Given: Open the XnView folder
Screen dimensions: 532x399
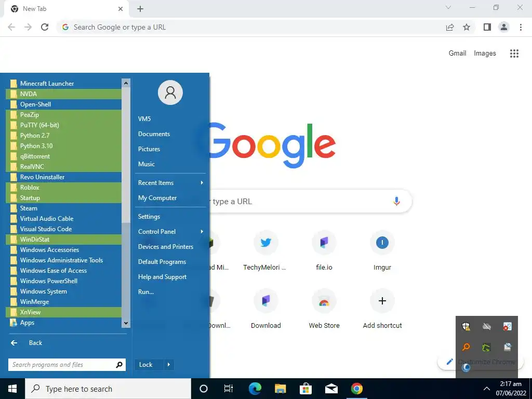Looking at the screenshot, I should tap(63, 312).
